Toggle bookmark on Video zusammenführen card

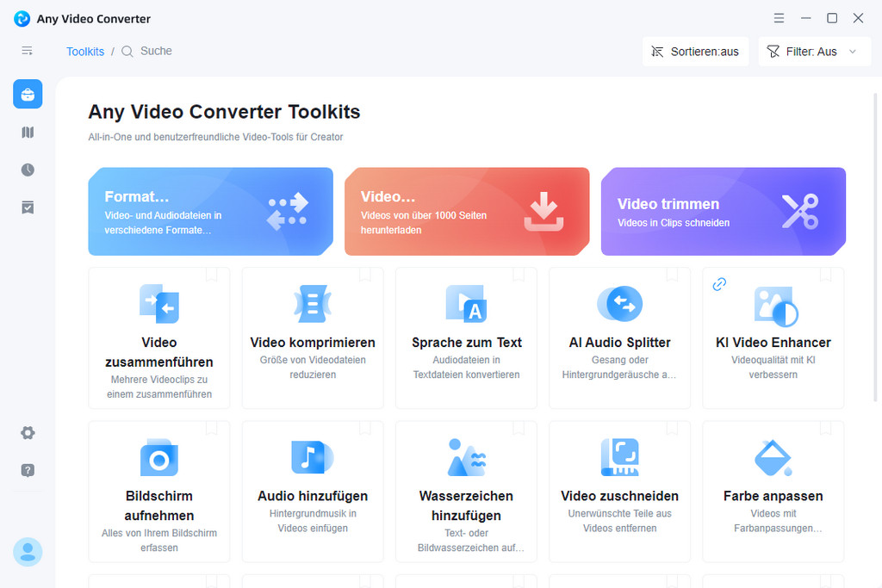(x=212, y=275)
